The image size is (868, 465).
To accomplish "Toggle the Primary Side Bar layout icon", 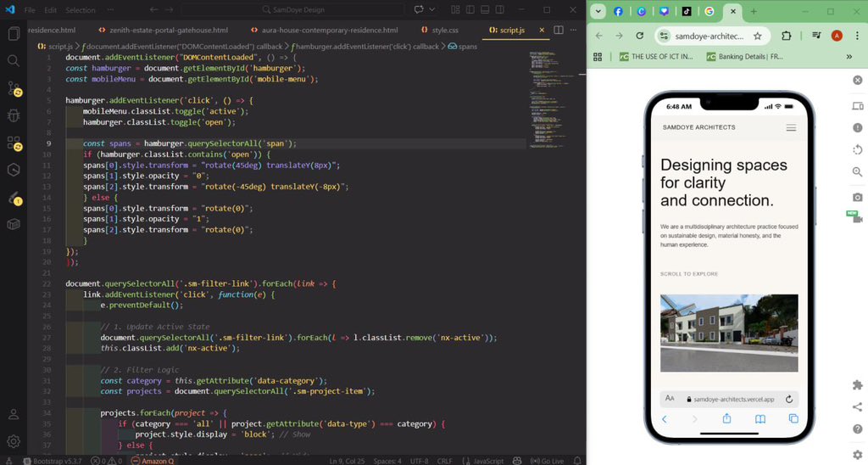I will pos(470,9).
